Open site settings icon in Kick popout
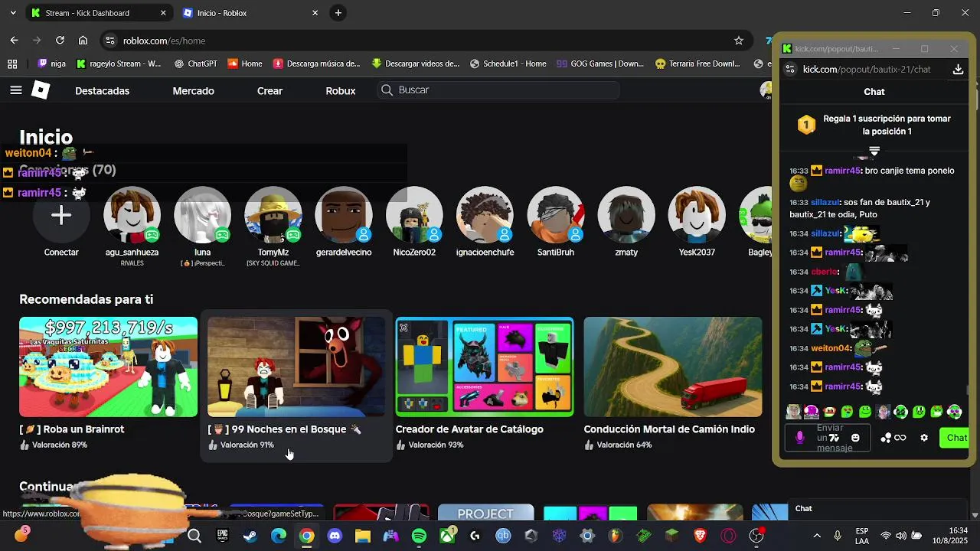This screenshot has width=980, height=551. pos(791,70)
